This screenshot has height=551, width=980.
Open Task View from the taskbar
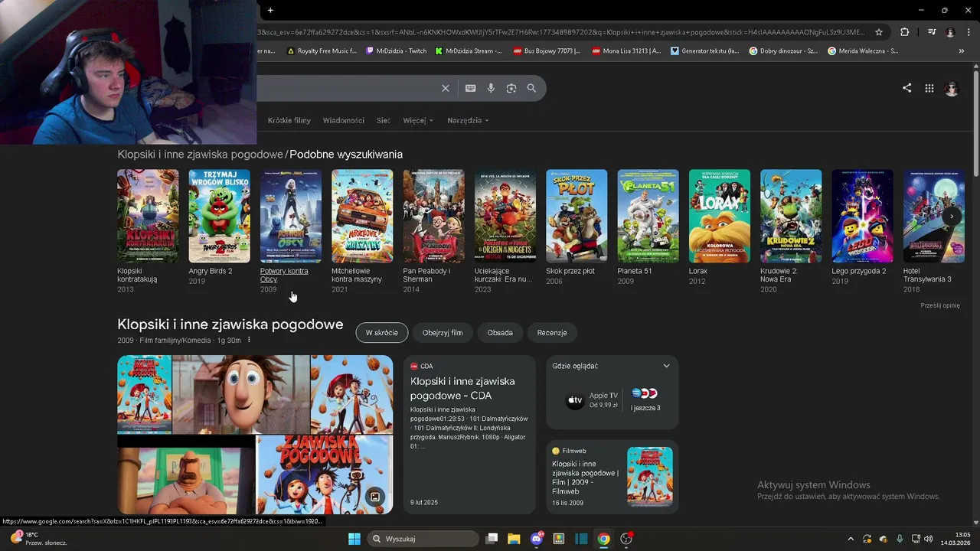(x=492, y=539)
